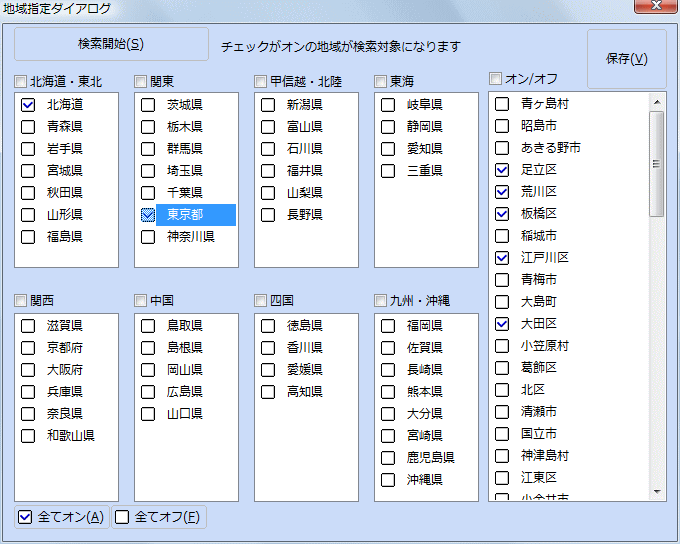The image size is (680, 544).
Task: Click the 検索開始(S) button
Action: click(x=111, y=44)
